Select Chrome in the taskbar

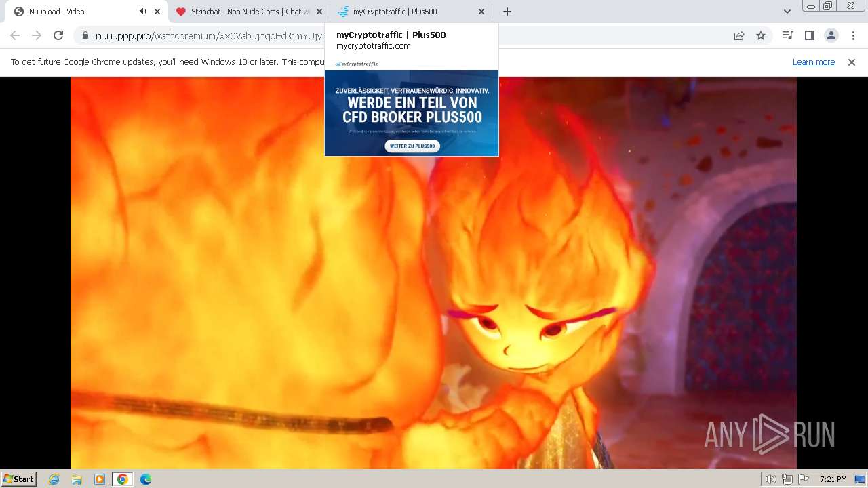[122, 479]
